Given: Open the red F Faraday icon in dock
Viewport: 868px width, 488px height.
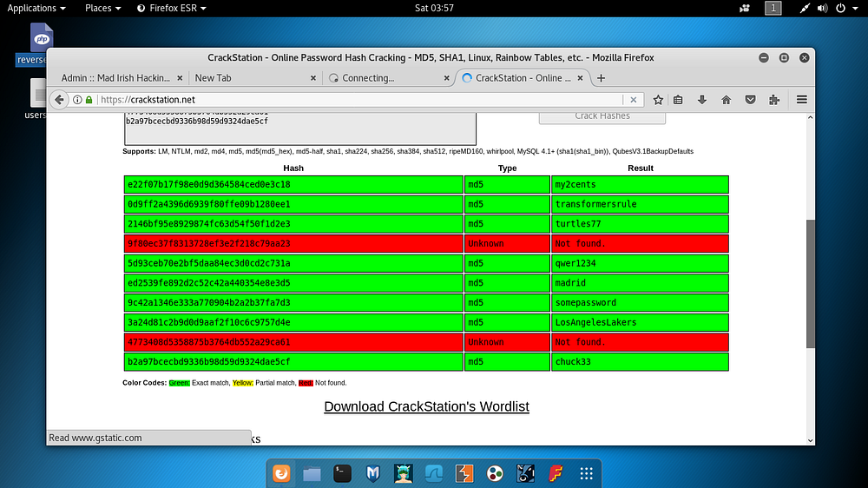Looking at the screenshot, I should click(x=556, y=473).
